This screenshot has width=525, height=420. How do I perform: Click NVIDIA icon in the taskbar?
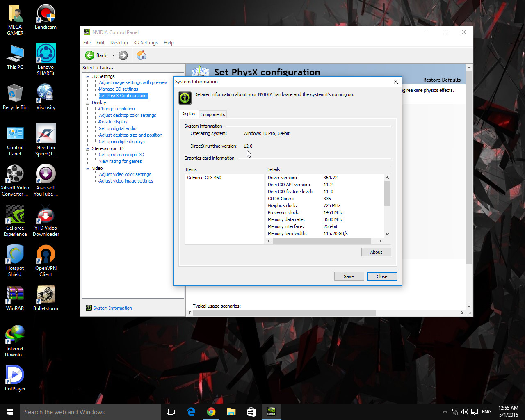271,411
